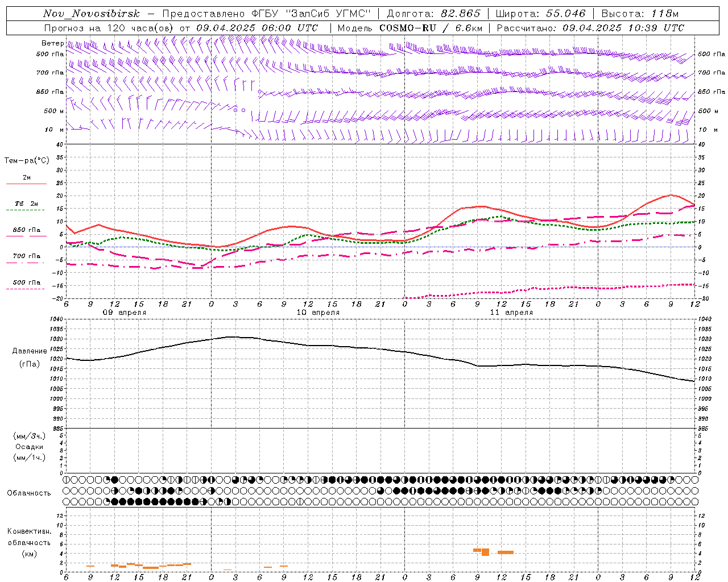Image resolution: width=728 pixels, height=582 pixels.
Task: Click the station name Nov_Novosibirsk
Action: pos(91,14)
